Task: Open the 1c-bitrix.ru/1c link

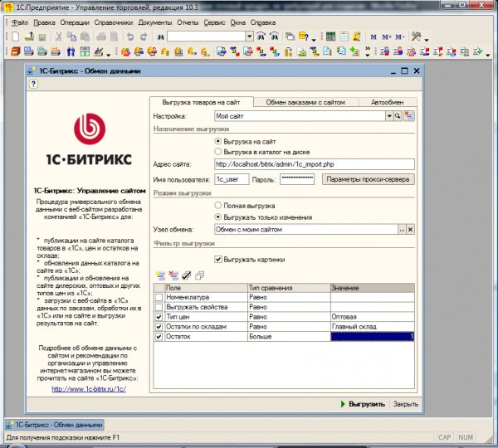Action: tap(89, 389)
